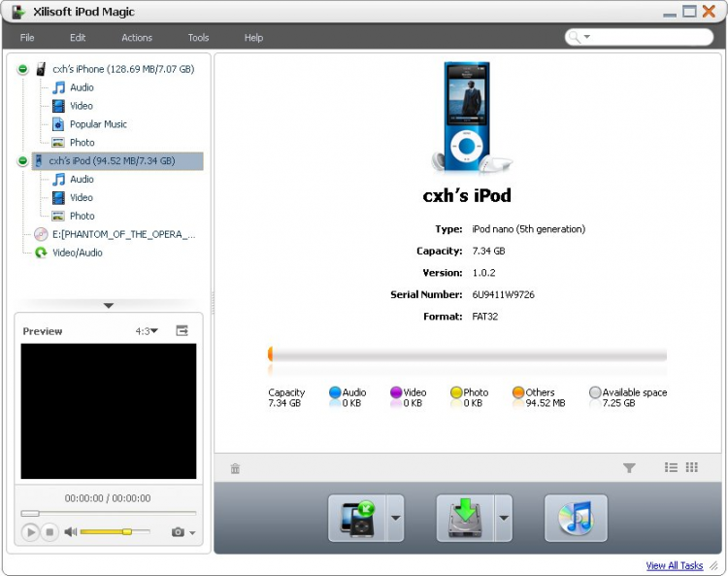Click the DVD disc icon in tree
The width and height of the screenshot is (728, 576).
pyautogui.click(x=41, y=234)
